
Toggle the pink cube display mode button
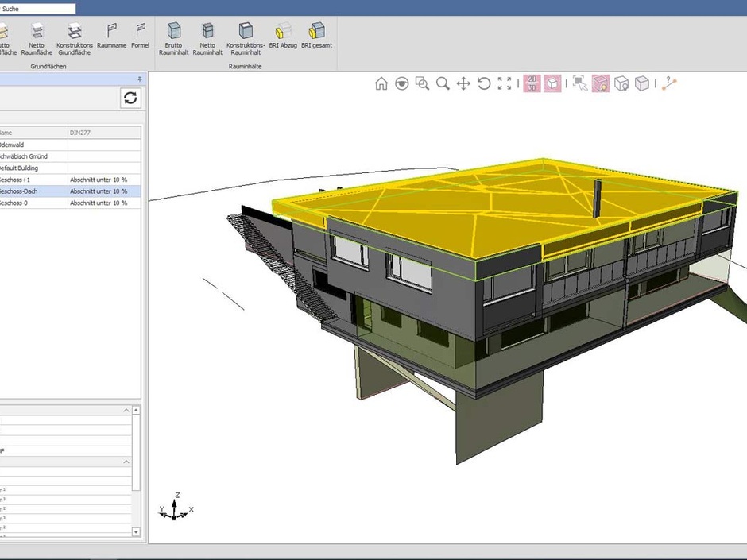[x=552, y=83]
